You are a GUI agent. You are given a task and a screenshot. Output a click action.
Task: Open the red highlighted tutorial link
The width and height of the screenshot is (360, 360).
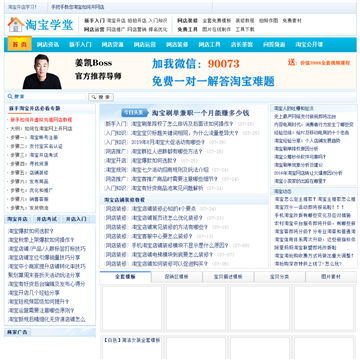pyautogui.click(x=41, y=120)
